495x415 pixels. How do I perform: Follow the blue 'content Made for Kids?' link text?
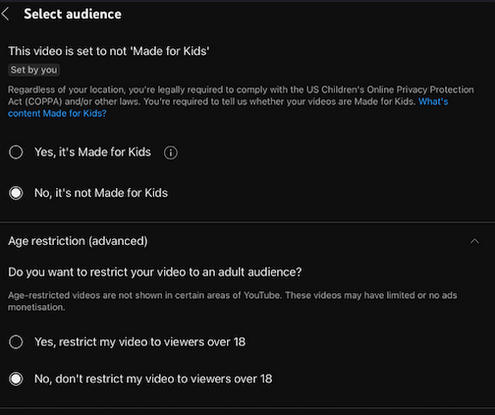[57, 113]
